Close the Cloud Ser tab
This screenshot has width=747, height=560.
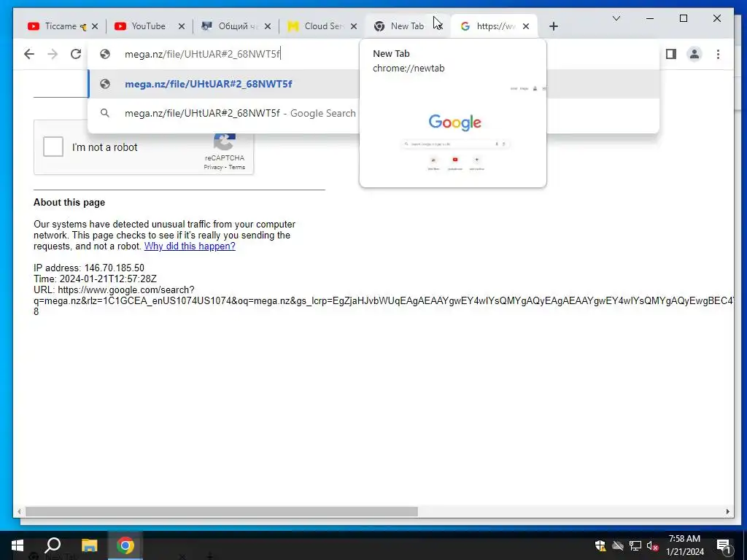click(x=354, y=26)
